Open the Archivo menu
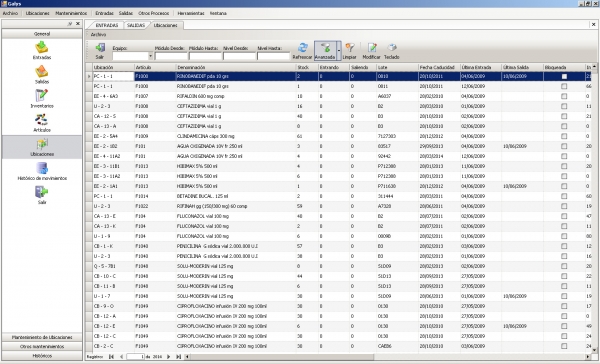 (x=10, y=13)
